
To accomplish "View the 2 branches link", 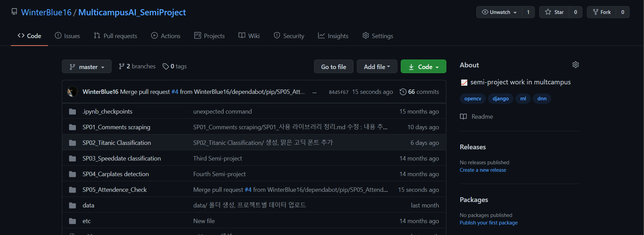I will tap(137, 66).
